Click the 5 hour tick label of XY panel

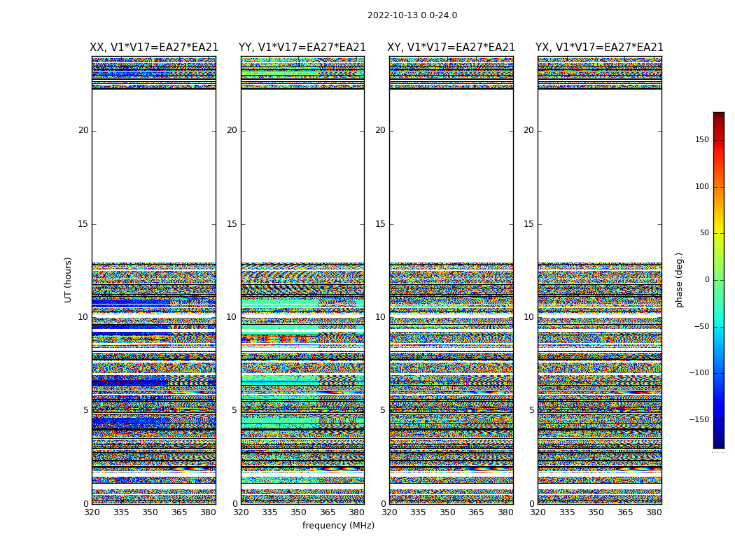(x=383, y=410)
